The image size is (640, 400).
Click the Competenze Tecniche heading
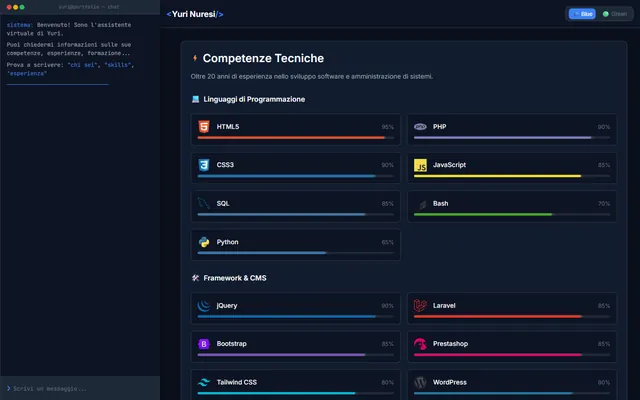coord(263,58)
